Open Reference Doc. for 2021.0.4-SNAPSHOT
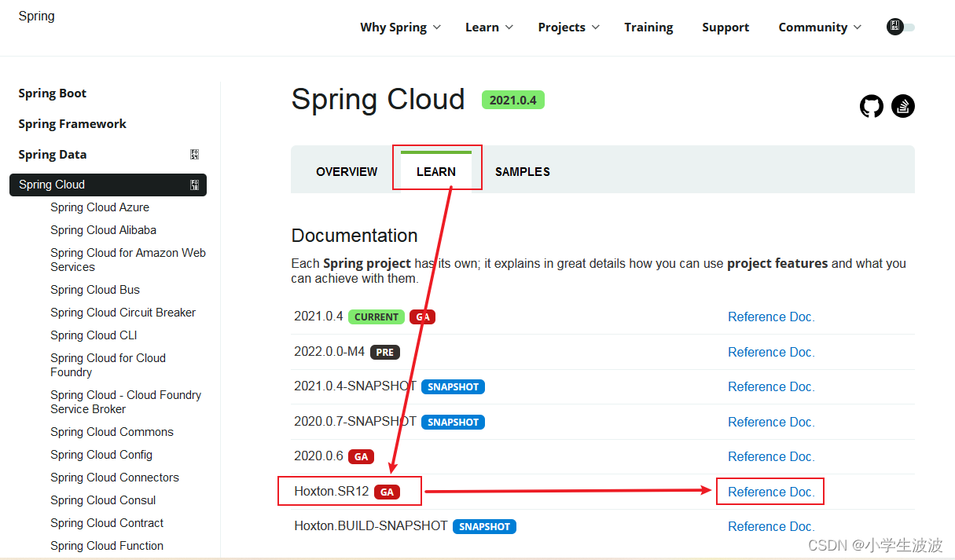This screenshot has width=955, height=560. [771, 386]
